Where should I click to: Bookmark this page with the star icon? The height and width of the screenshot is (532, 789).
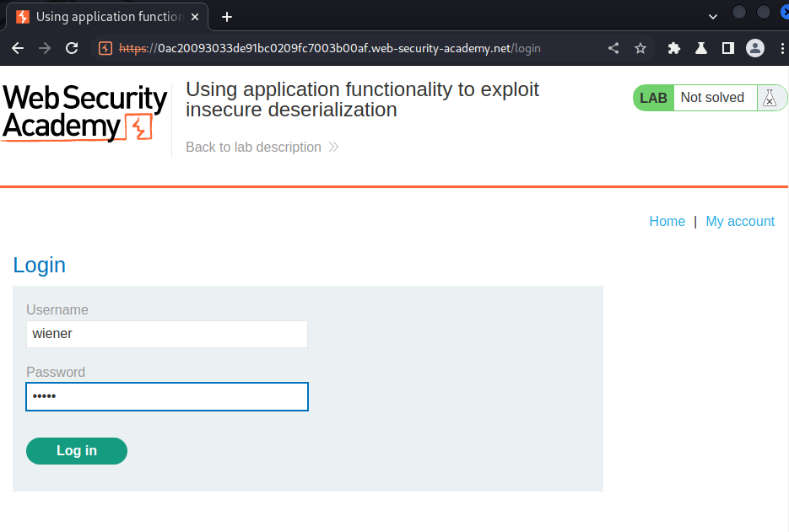point(640,48)
